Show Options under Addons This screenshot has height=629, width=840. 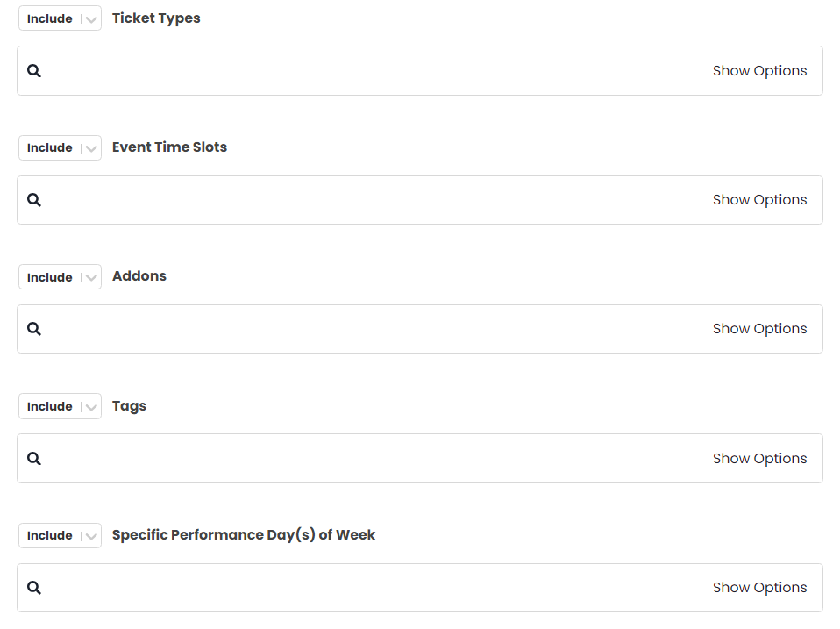759,328
